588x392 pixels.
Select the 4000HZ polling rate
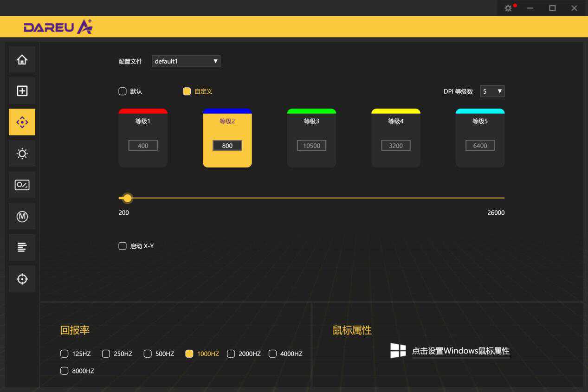(x=272, y=353)
